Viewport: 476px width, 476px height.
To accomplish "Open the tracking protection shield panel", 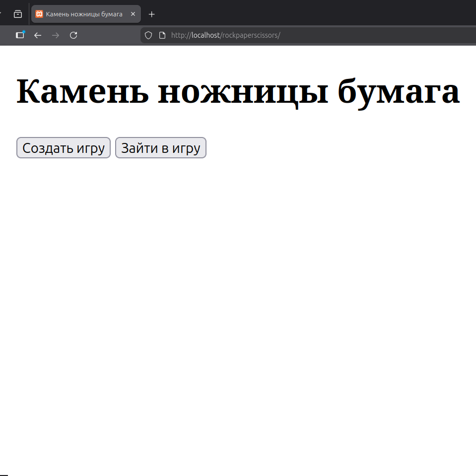I will 148,35.
